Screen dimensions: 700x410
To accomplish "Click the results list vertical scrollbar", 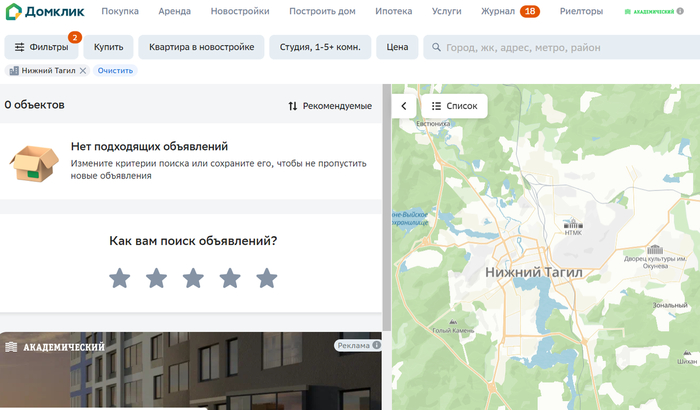I will (x=387, y=208).
